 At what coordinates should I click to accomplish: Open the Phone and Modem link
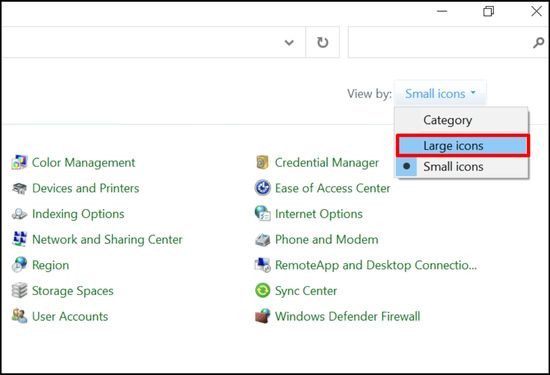[327, 240]
